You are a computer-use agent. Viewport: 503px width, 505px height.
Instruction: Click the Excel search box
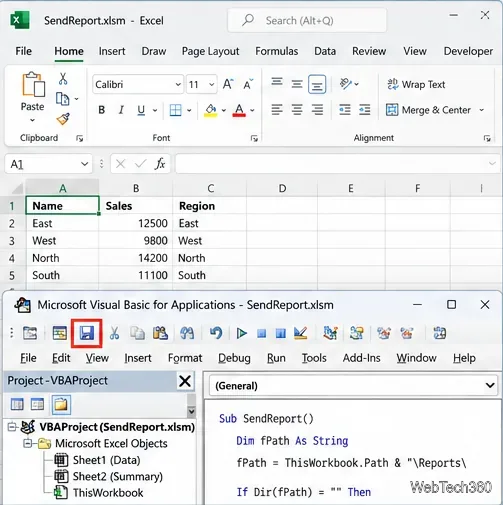[307, 21]
